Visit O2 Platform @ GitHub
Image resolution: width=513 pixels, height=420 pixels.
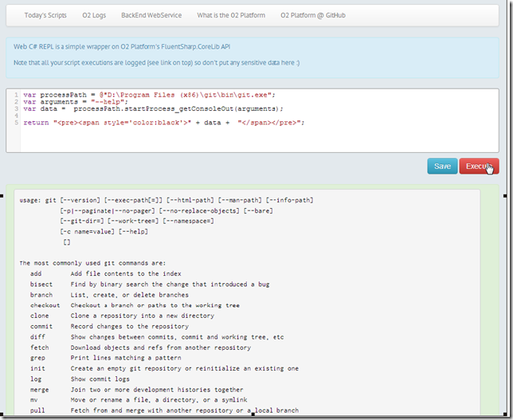click(313, 15)
